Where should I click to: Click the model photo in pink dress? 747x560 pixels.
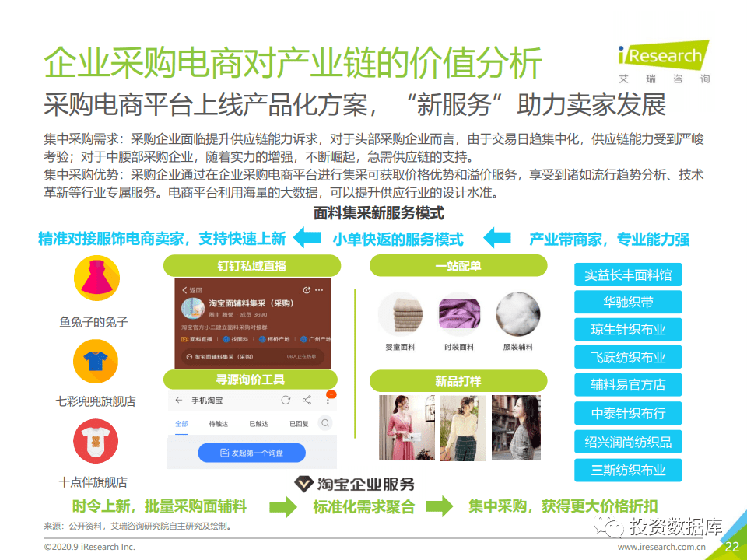point(406,428)
